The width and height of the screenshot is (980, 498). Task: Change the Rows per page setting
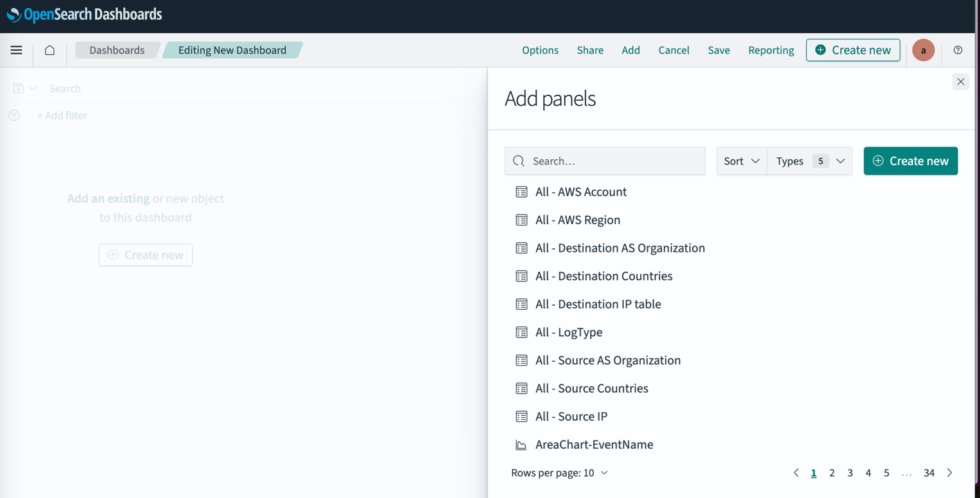coord(559,473)
